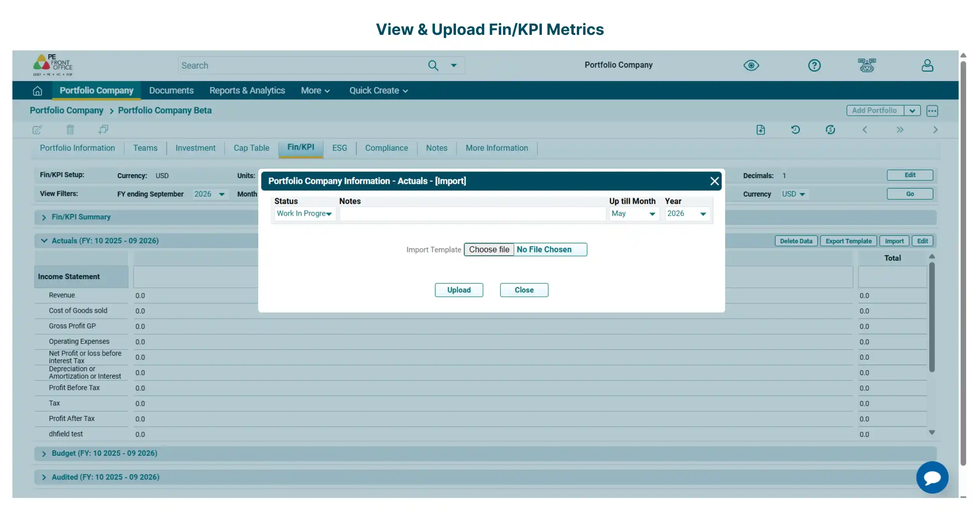
Task: Click the trash delete icon
Action: coord(70,130)
